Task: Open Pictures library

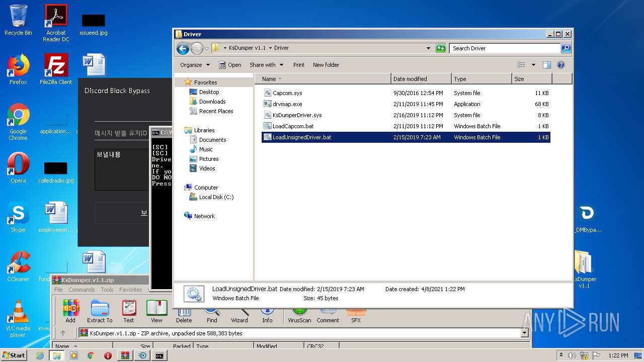Action: point(209,159)
